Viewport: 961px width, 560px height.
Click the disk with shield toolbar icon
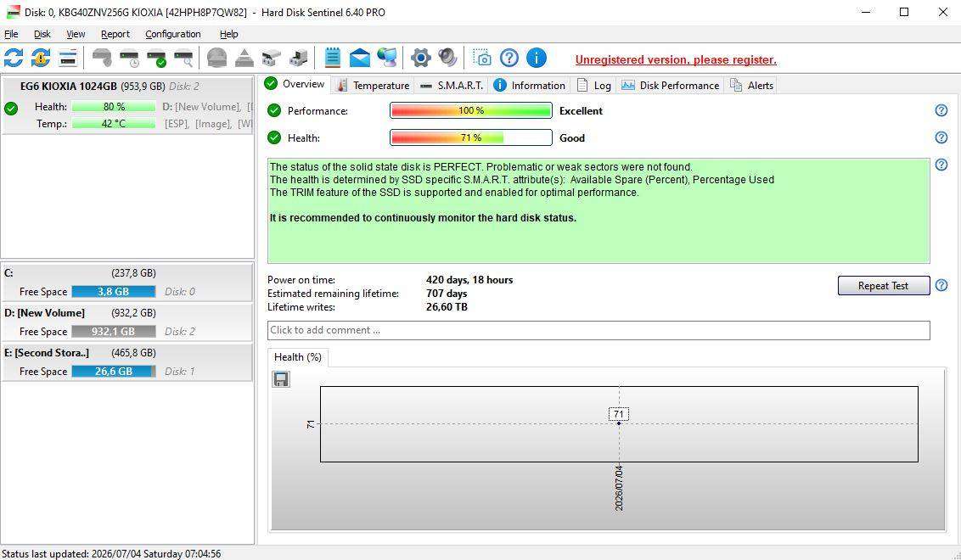[103, 59]
